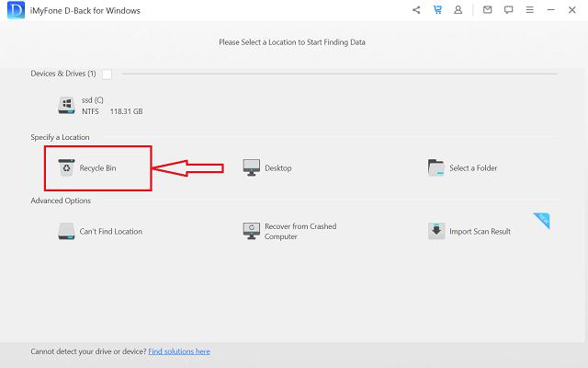The image size is (588, 368).
Task: Tick the Devices & Drives checkbox
Action: pyautogui.click(x=107, y=75)
